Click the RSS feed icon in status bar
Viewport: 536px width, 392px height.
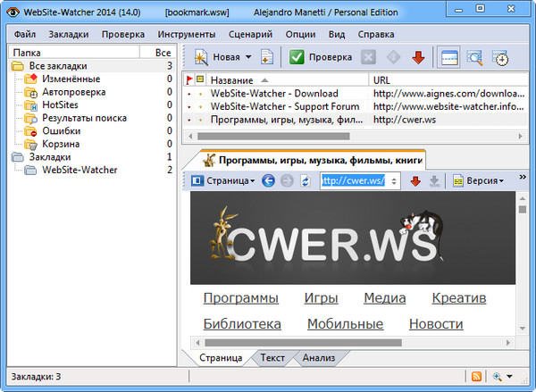pos(477,377)
